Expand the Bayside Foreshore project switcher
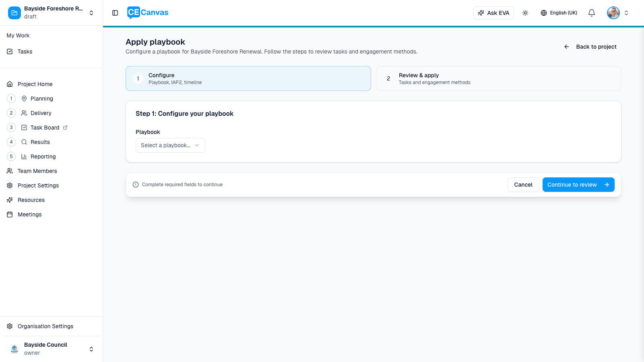This screenshot has height=362, width=644. [91, 13]
